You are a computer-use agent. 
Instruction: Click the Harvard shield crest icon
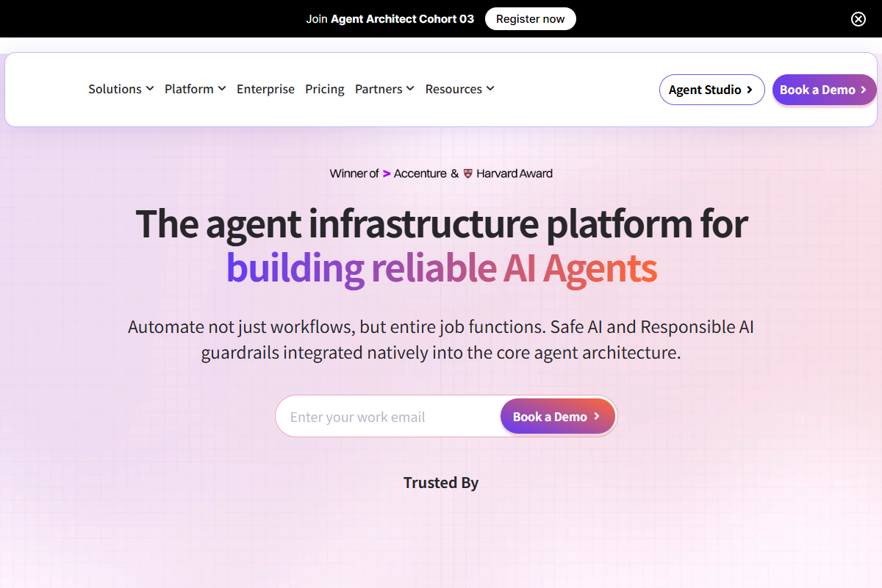[468, 173]
